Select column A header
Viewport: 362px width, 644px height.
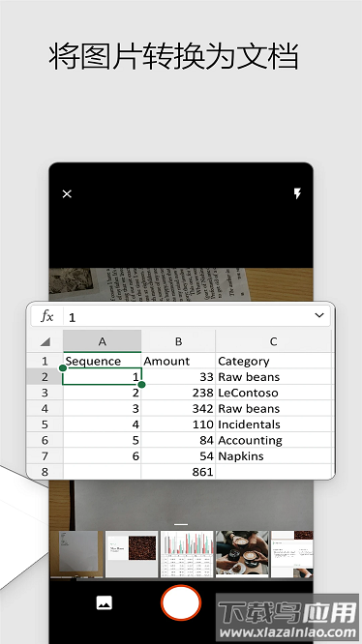coord(103,341)
